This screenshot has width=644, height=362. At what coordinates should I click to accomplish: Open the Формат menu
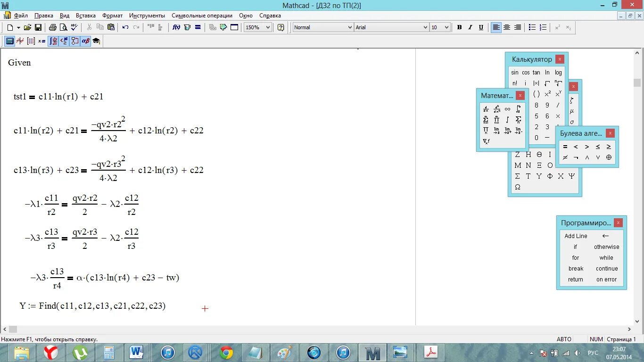113,16
